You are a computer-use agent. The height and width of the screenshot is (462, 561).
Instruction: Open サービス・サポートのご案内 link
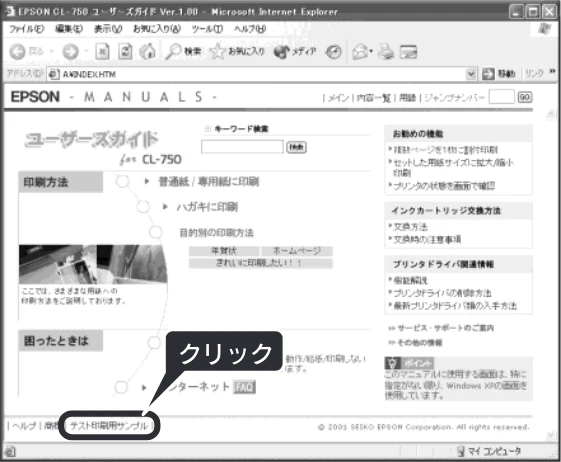(445, 328)
